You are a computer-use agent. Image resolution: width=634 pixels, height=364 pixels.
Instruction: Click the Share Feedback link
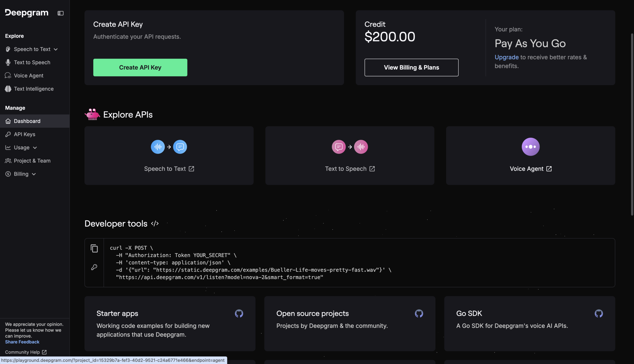click(x=22, y=342)
